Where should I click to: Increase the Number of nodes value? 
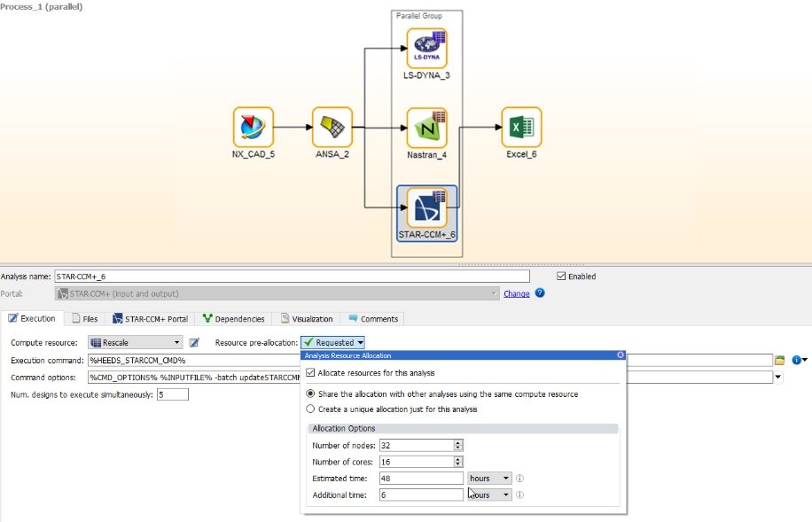[458, 442]
